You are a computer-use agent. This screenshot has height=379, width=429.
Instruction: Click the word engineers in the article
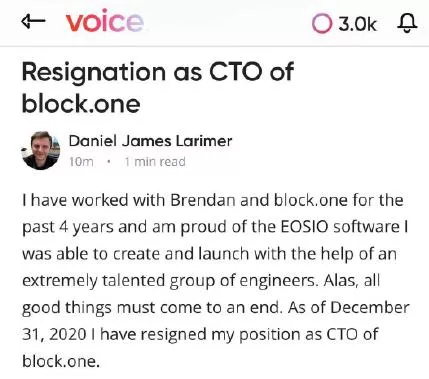click(x=277, y=281)
